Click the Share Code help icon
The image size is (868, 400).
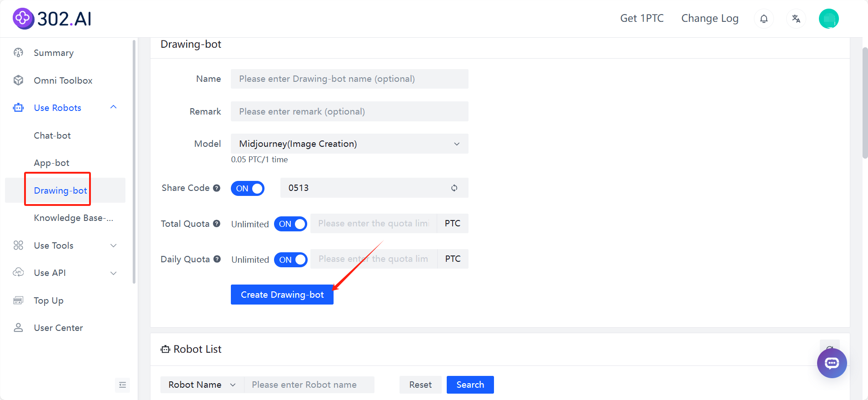pyautogui.click(x=217, y=188)
